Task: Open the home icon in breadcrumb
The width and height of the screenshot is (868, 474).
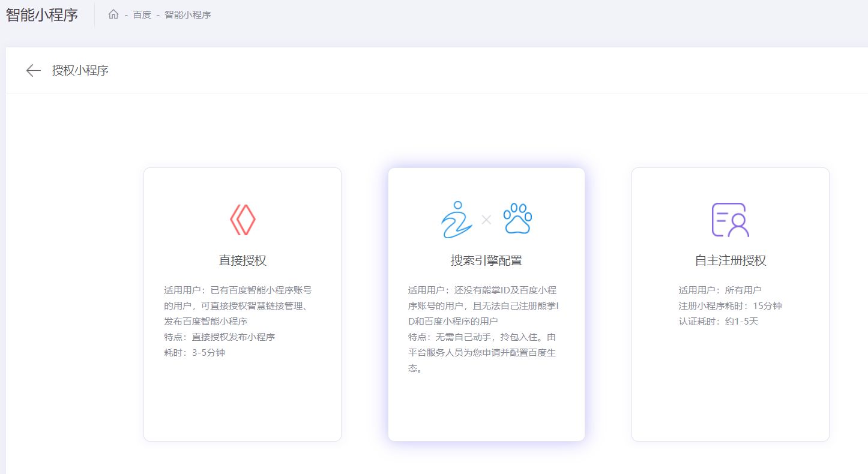Action: pyautogui.click(x=113, y=14)
